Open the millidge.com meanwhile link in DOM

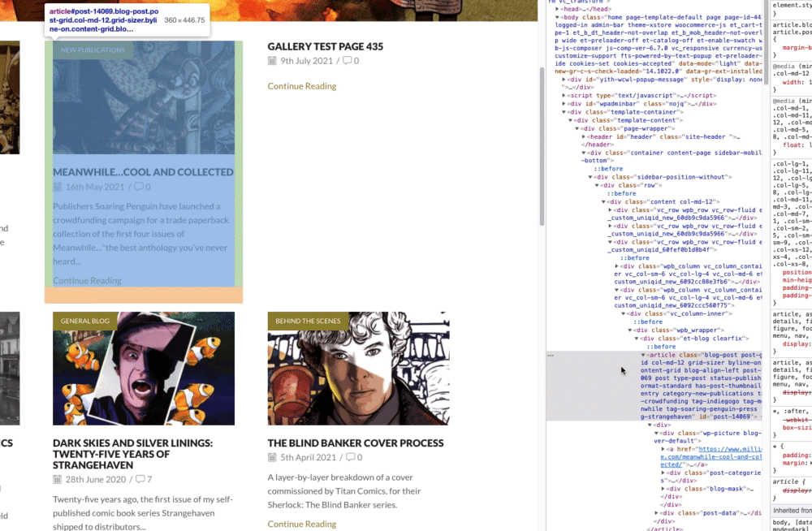tap(711, 457)
